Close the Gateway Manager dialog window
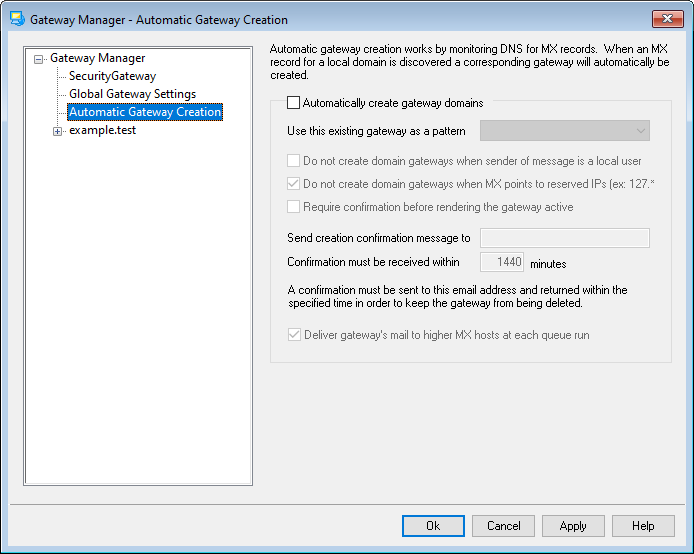Image resolution: width=694 pixels, height=554 pixels. pos(667,19)
